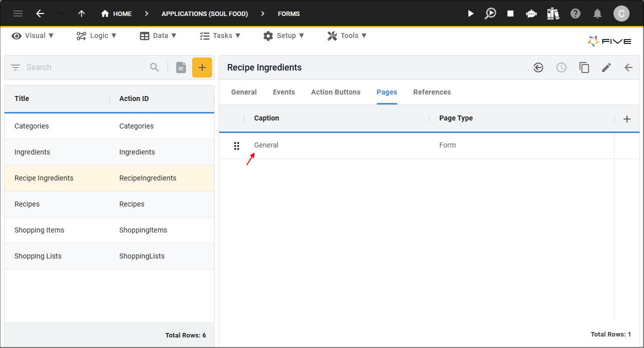Image resolution: width=644 pixels, height=348 pixels.
Task: Click the search magnifier icon in list panel
Action: tap(155, 67)
